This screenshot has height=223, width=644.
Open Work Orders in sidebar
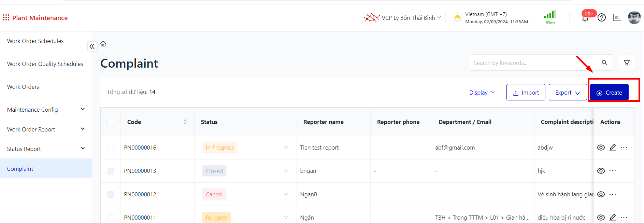point(23,87)
